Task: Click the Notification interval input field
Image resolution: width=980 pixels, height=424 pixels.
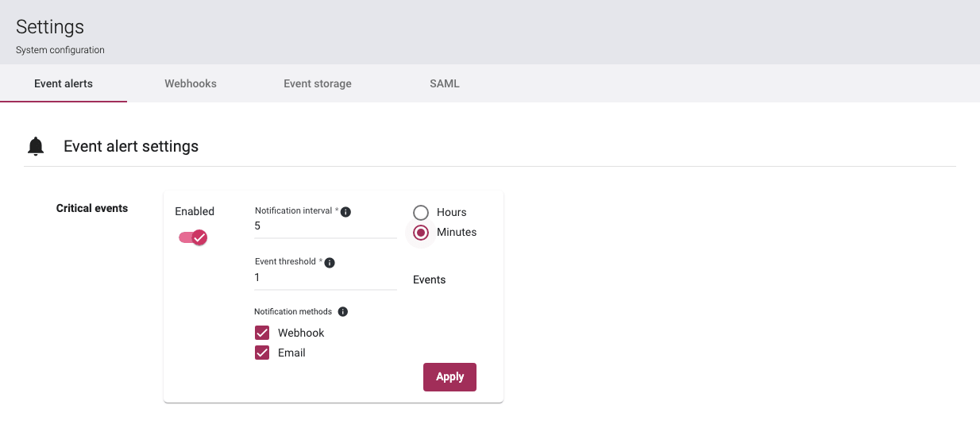Action: [x=326, y=226]
